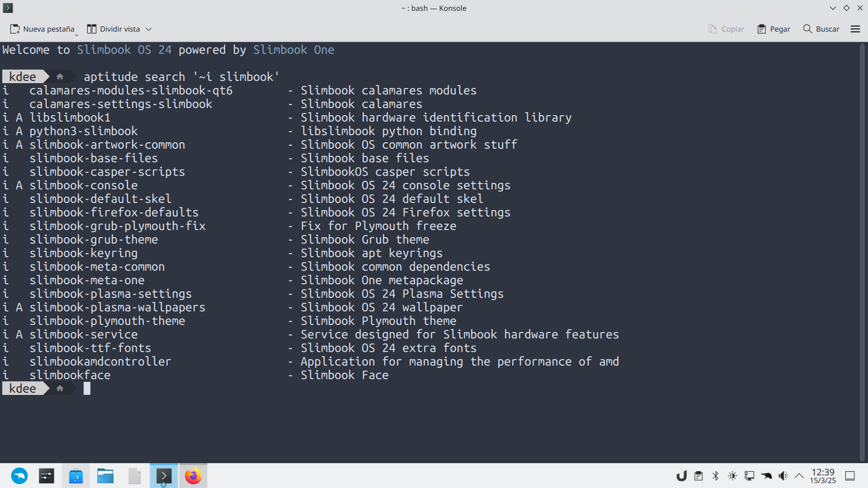Click 'slimbookface' package name
This screenshot has height=488, width=868.
pyautogui.click(x=70, y=375)
